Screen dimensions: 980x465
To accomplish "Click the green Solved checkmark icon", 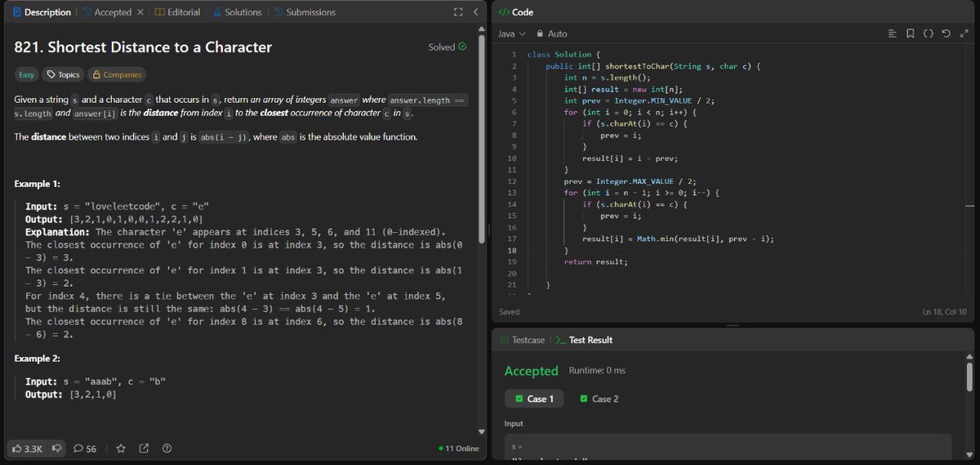I will [463, 47].
